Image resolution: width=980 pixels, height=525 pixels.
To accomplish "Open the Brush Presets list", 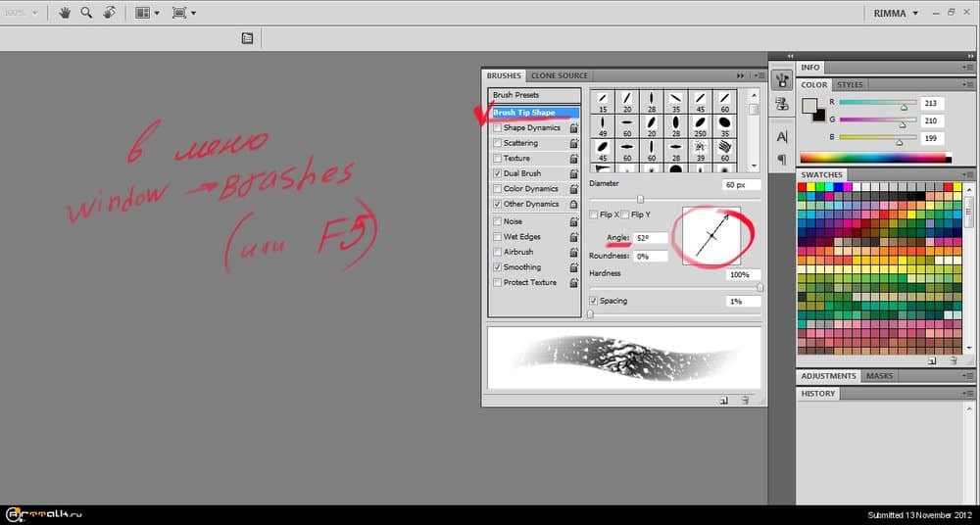I will (516, 95).
